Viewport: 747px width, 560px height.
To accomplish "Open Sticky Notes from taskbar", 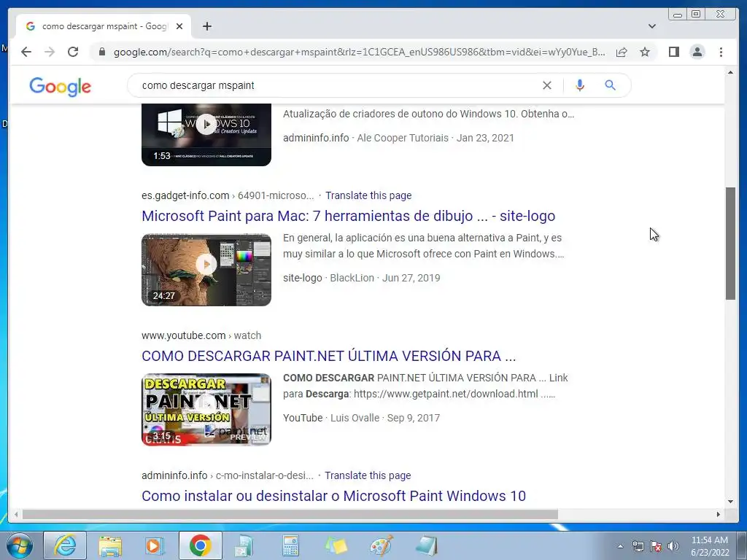I will tap(336, 545).
